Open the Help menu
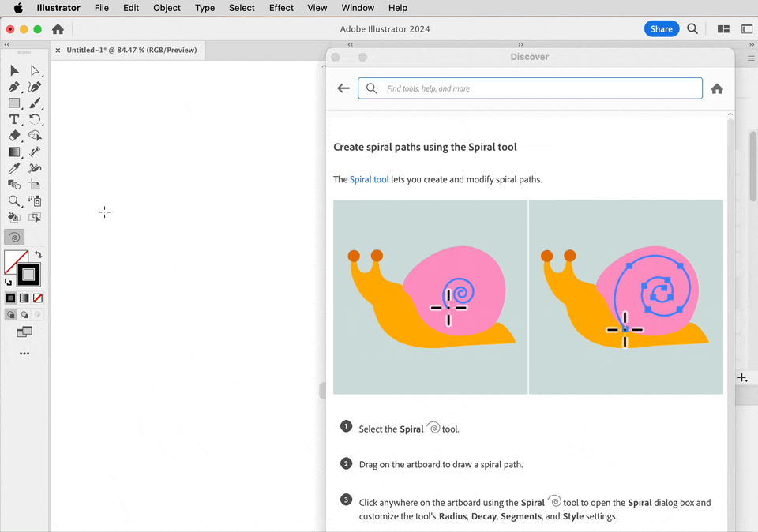 tap(398, 8)
